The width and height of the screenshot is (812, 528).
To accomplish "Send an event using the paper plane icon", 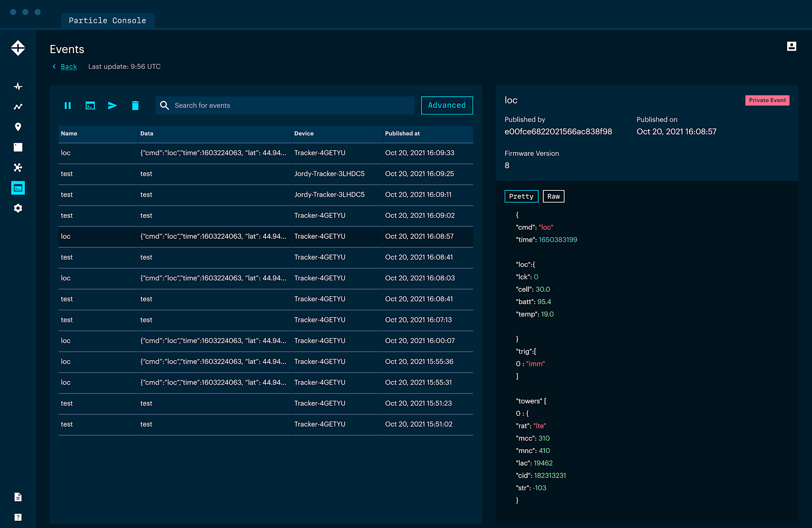I will [112, 105].
